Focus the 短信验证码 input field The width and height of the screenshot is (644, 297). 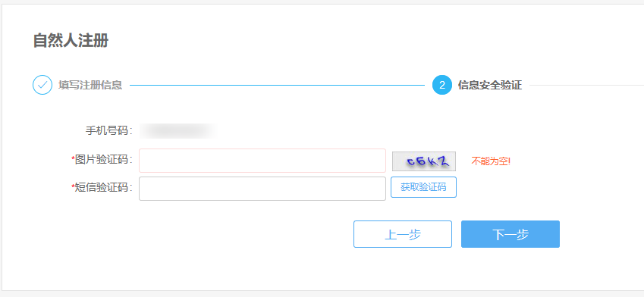262,189
